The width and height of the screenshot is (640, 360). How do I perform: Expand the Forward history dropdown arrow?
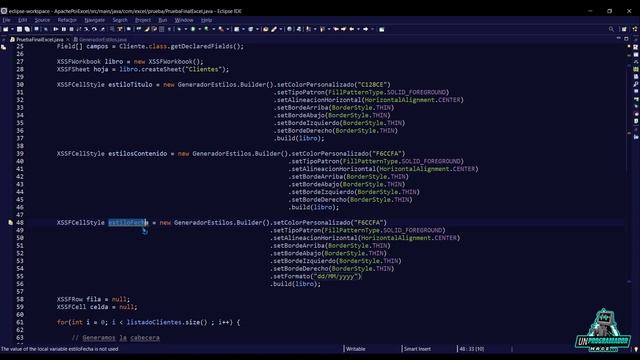click(x=373, y=29)
